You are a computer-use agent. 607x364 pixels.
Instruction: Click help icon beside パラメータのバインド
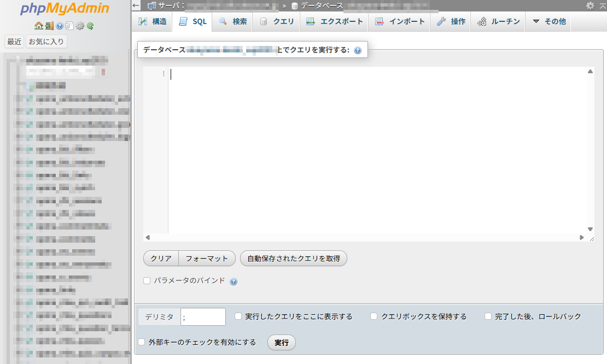[234, 281]
